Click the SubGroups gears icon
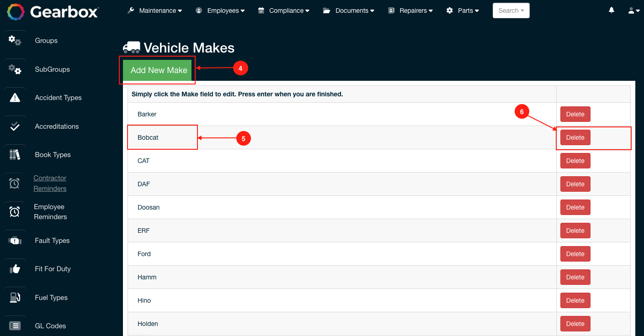The width and height of the screenshot is (644, 336). point(15,69)
